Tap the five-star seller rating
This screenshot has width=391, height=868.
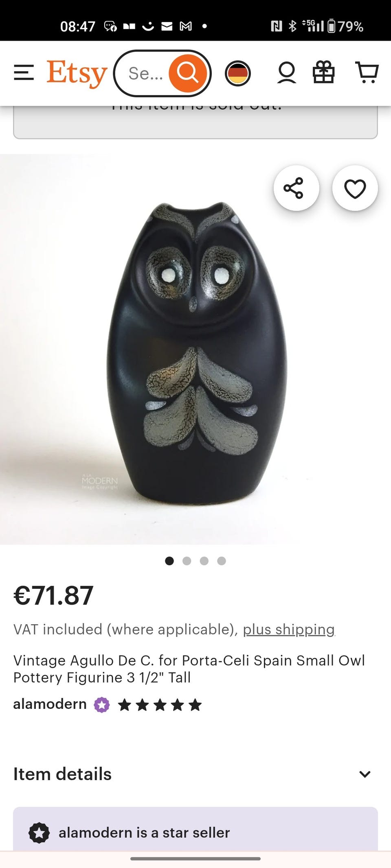tap(160, 705)
